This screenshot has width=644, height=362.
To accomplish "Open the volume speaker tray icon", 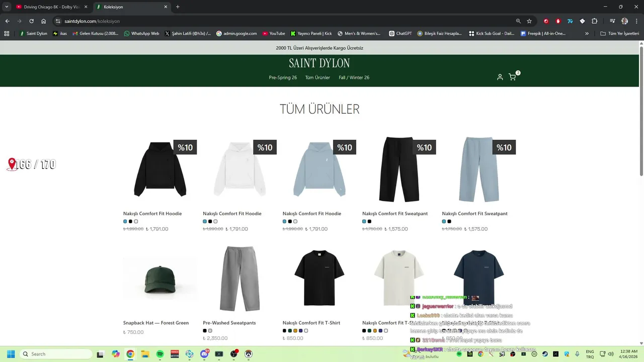I will [611, 354].
